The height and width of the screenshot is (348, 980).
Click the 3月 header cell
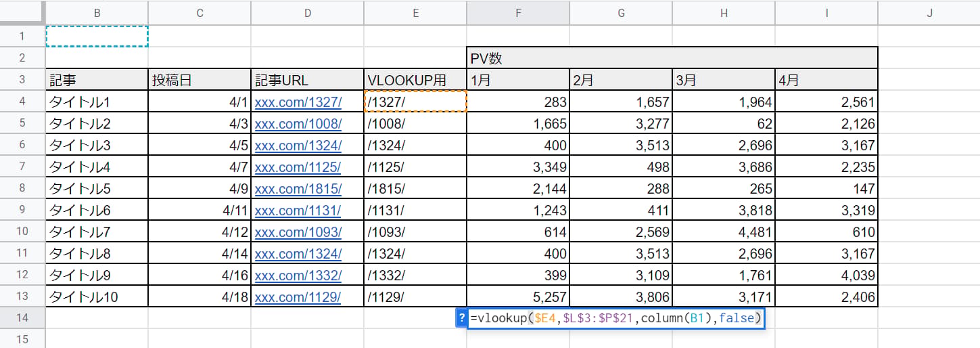pos(724,79)
